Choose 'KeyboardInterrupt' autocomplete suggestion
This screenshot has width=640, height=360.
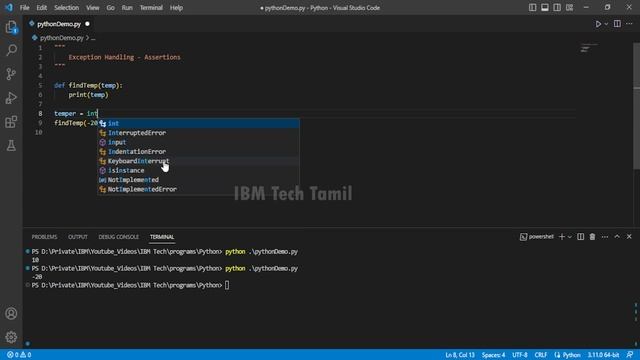point(198,161)
